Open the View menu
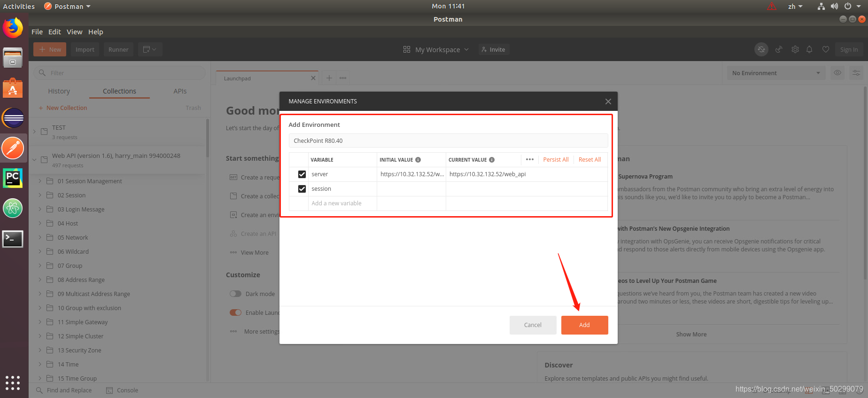Screen dimensions: 868x398 (74, 32)
